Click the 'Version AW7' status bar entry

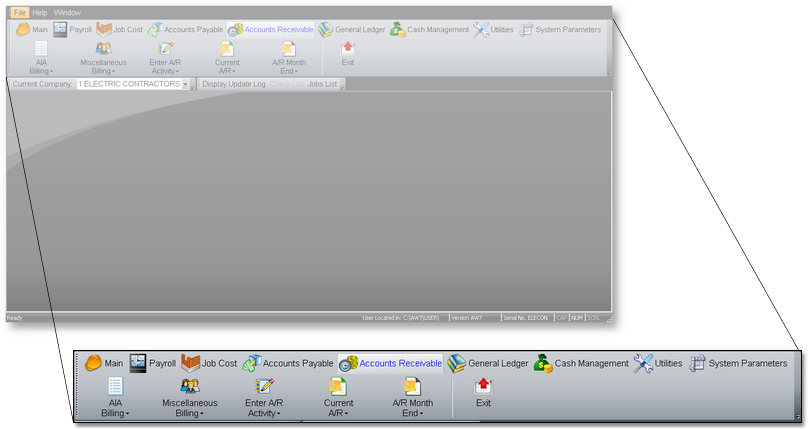467,318
